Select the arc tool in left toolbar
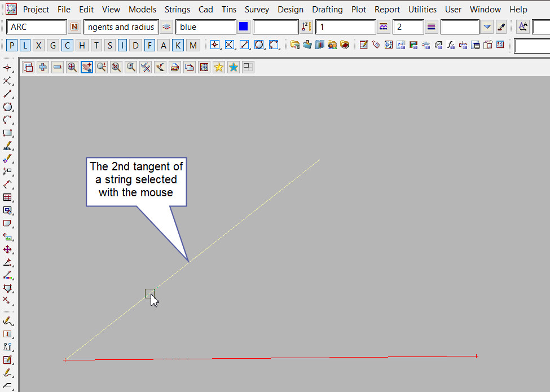This screenshot has width=550, height=392. click(7, 120)
